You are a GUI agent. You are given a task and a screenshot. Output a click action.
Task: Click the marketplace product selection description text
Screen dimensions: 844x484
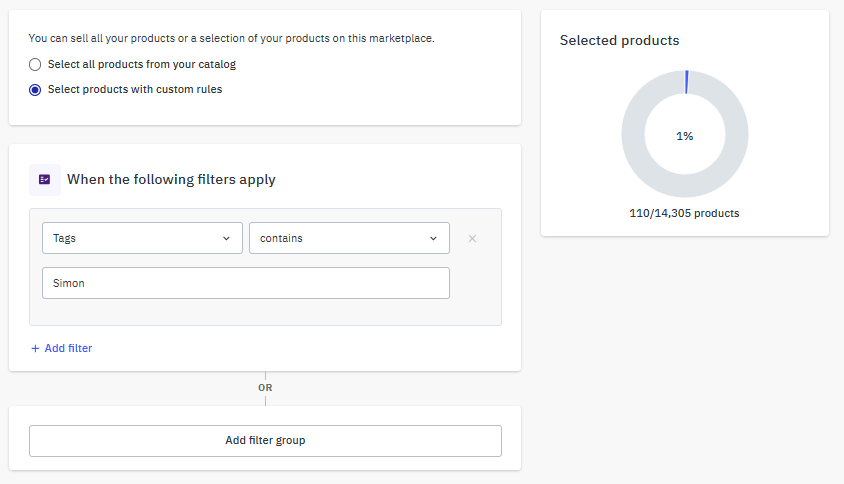[231, 38]
